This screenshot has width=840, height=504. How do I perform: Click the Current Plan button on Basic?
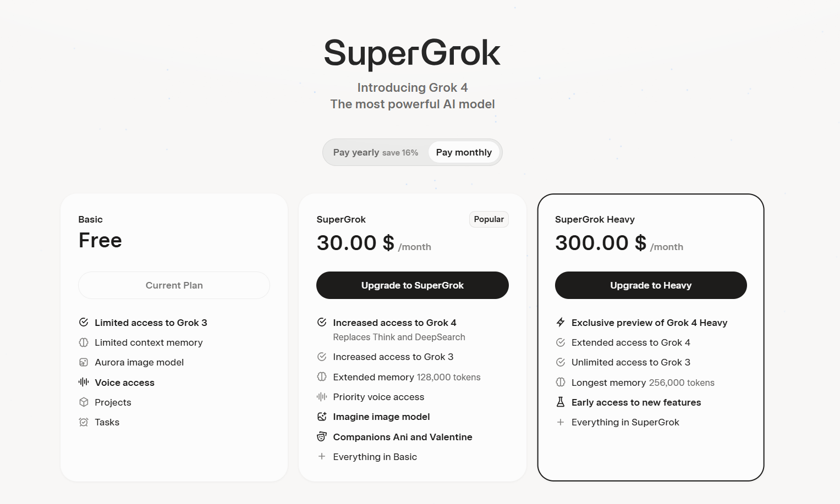click(174, 285)
